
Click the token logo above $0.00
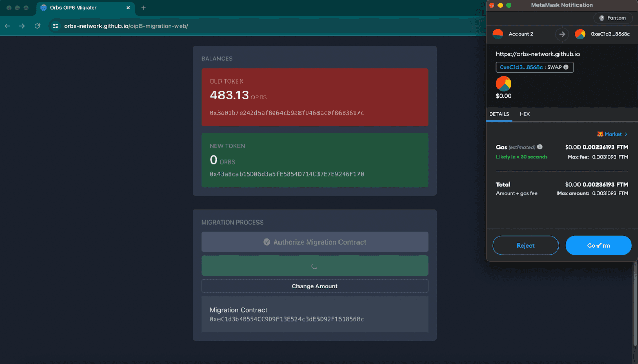tap(504, 84)
